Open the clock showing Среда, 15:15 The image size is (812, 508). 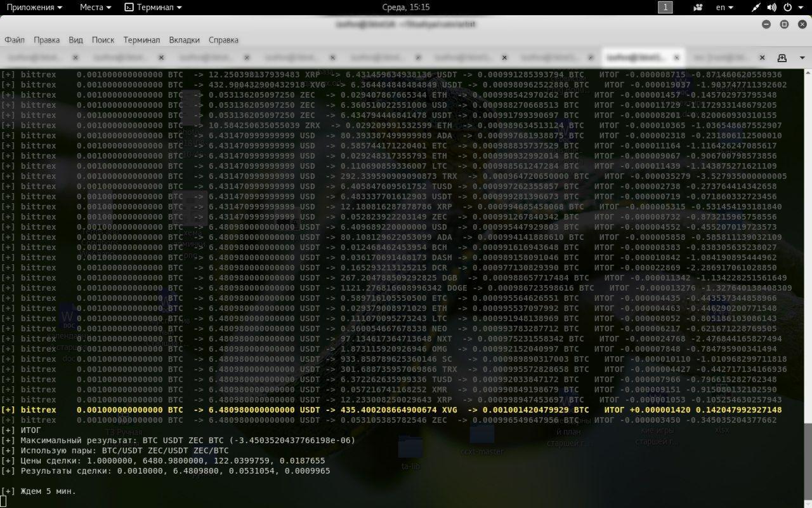[x=406, y=7]
